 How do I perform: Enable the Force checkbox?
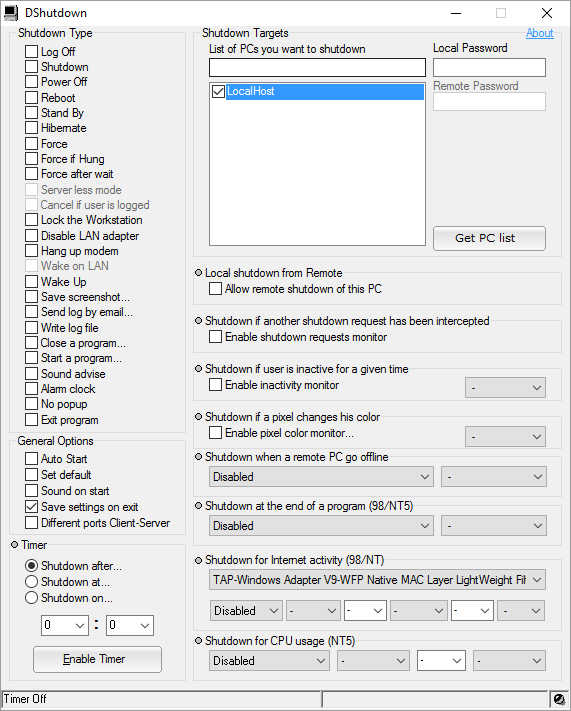(31, 144)
